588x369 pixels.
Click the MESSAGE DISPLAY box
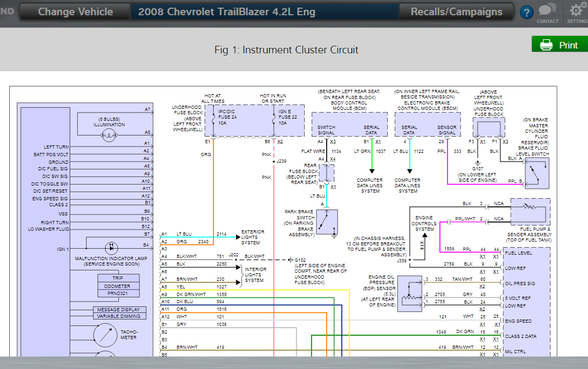(x=119, y=309)
